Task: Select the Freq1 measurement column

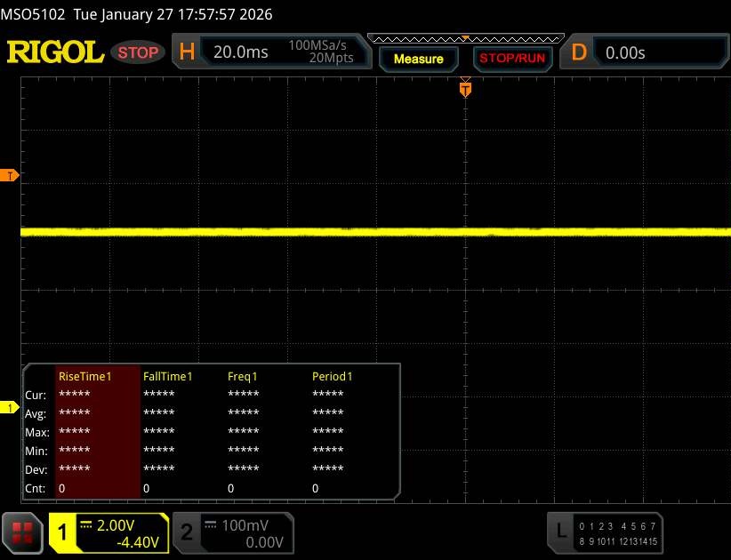Action: tap(243, 376)
